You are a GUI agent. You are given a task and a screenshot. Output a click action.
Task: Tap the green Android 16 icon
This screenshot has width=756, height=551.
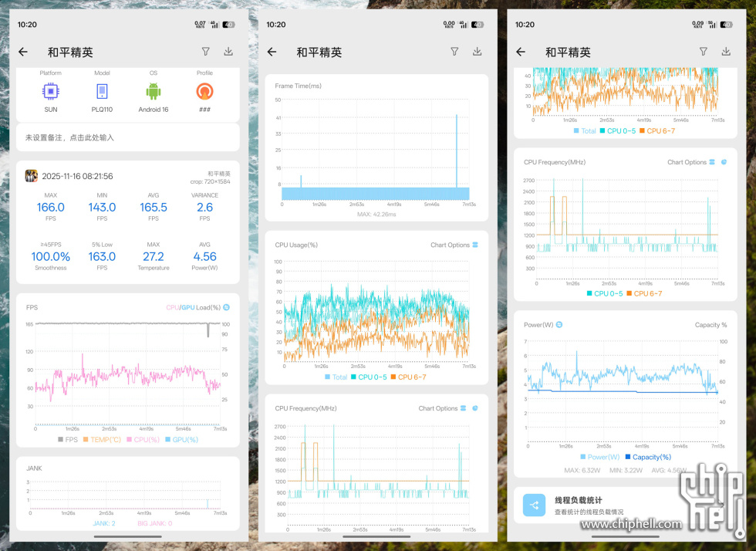click(153, 92)
